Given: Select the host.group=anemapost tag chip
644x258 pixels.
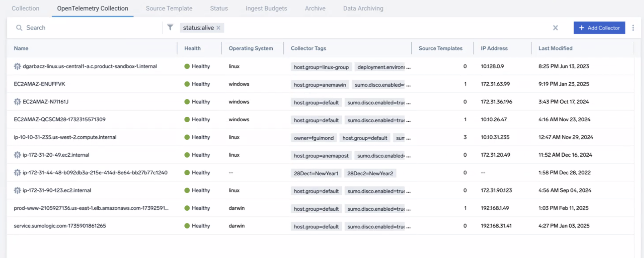Looking at the screenshot, I should (321, 156).
